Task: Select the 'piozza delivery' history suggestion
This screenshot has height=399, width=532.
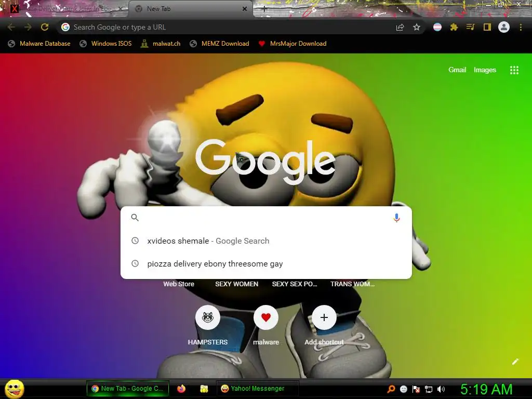Action: click(x=266, y=263)
